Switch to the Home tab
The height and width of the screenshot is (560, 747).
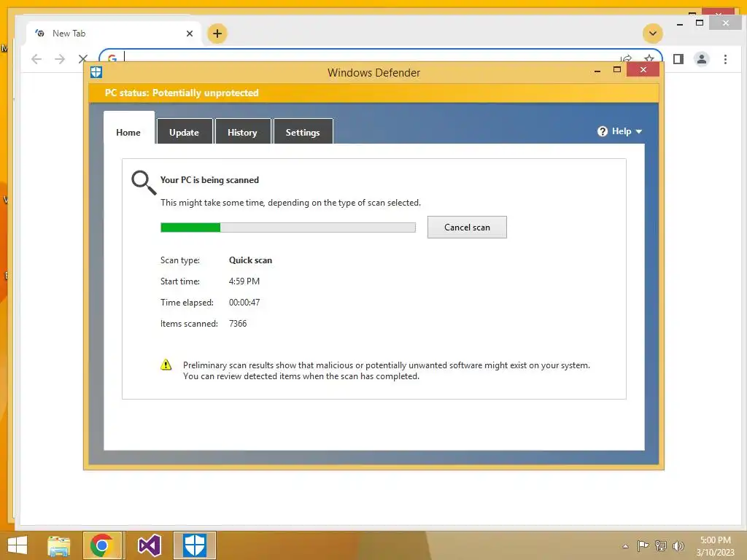point(128,133)
